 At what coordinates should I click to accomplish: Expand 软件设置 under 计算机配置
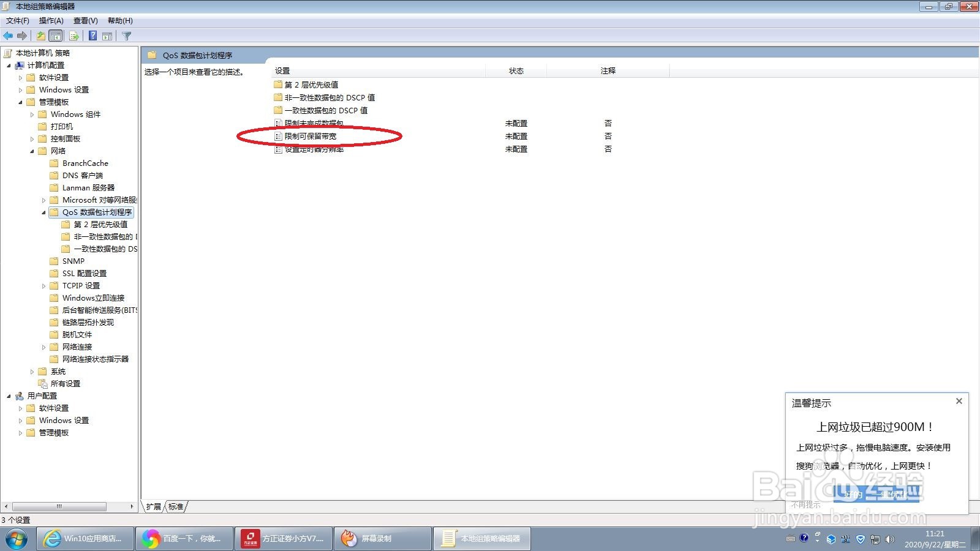pyautogui.click(x=20, y=78)
